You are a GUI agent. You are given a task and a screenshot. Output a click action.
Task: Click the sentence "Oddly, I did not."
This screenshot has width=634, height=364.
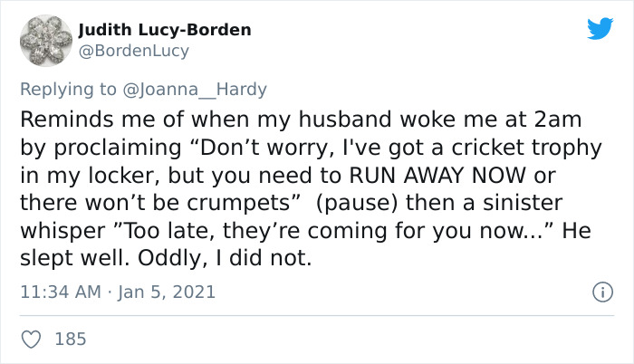point(225,259)
